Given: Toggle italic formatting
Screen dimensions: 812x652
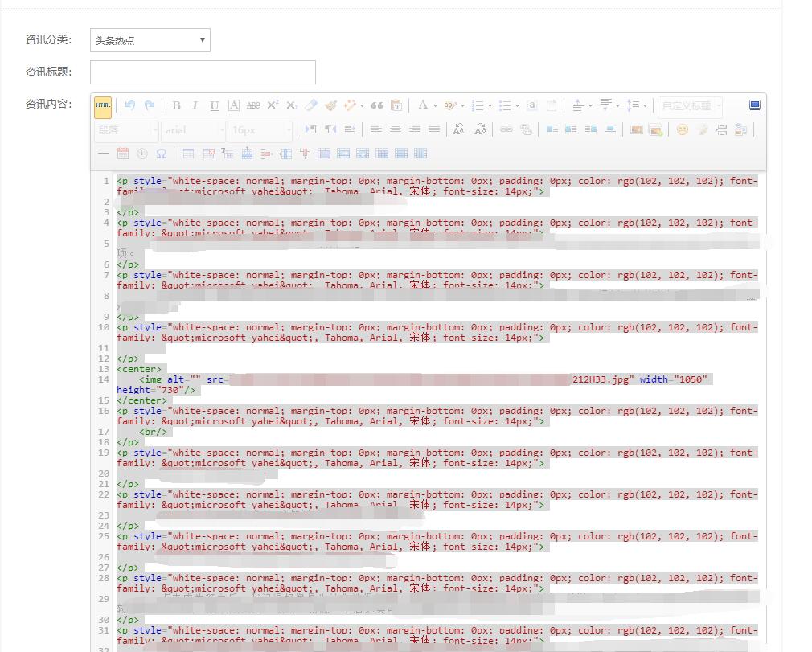Looking at the screenshot, I should tap(195, 105).
